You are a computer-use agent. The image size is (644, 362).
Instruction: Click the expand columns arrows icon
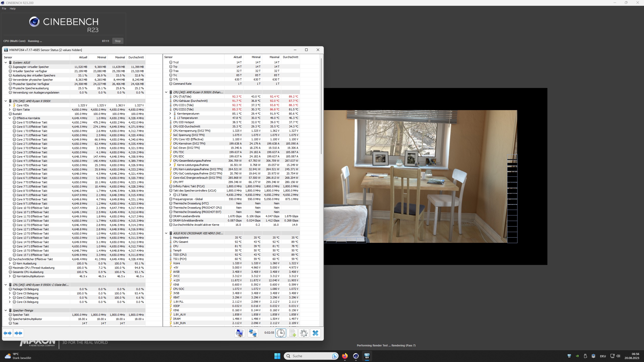[x=8, y=333]
